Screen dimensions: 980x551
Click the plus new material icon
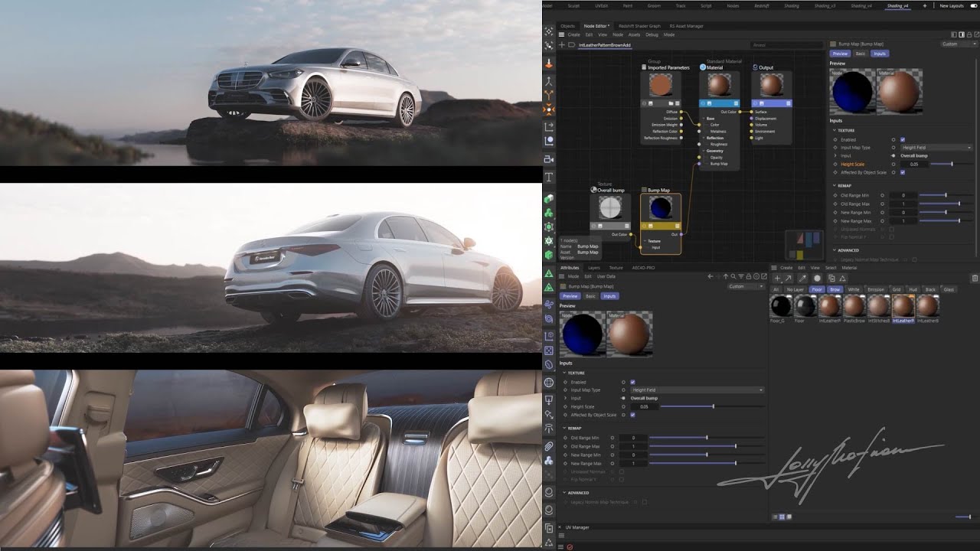coord(777,279)
